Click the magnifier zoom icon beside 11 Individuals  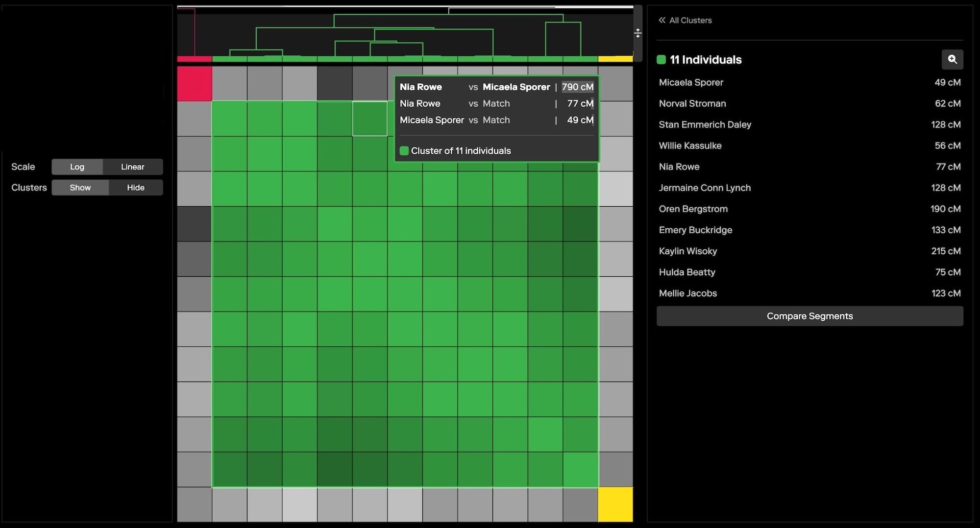[x=952, y=59]
